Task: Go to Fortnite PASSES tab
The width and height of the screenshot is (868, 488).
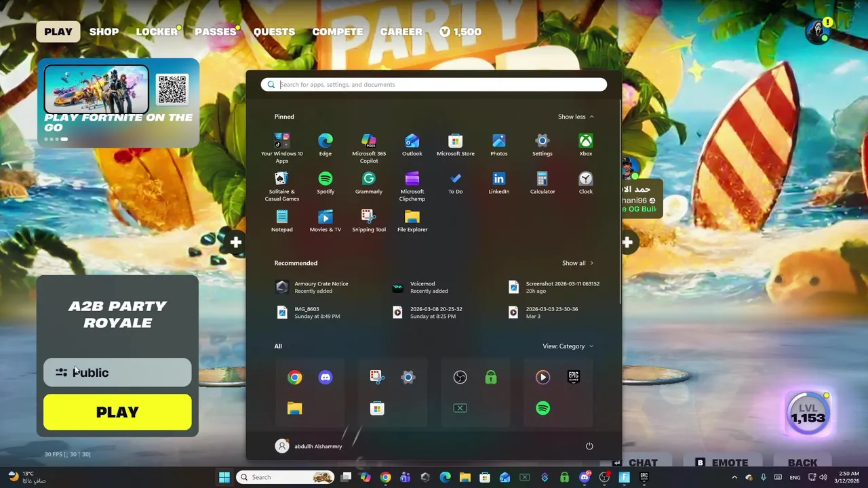Action: pos(216,32)
